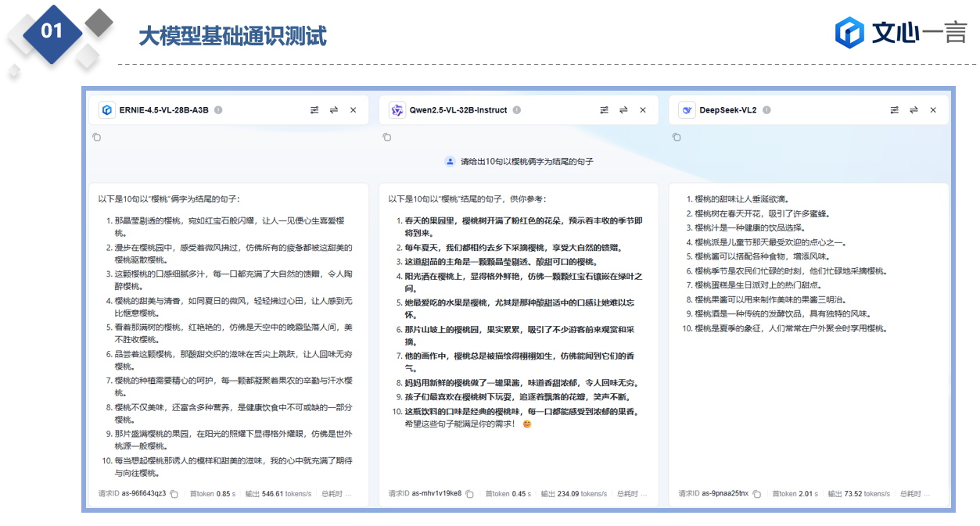Viewport: 980px width, 526px height.
Task: Swap the Qwen2.5-VL-32B-Instruct model
Action: pyautogui.click(x=623, y=110)
